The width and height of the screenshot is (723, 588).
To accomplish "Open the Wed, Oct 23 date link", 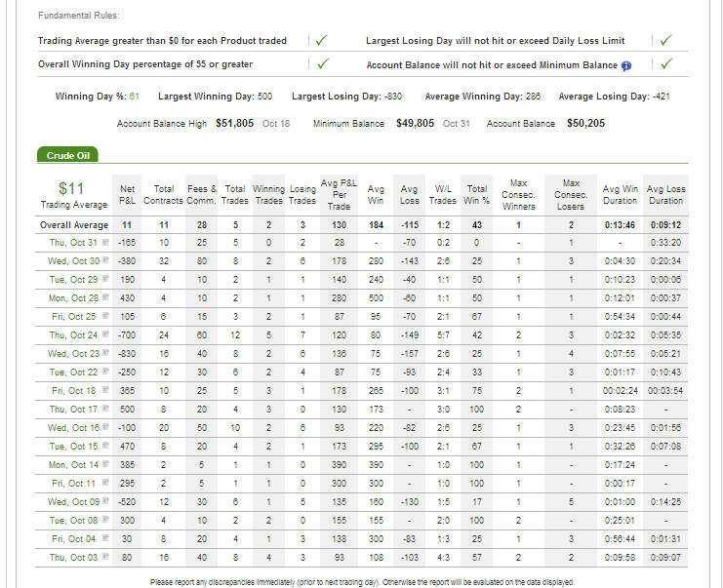I will click(x=73, y=353).
